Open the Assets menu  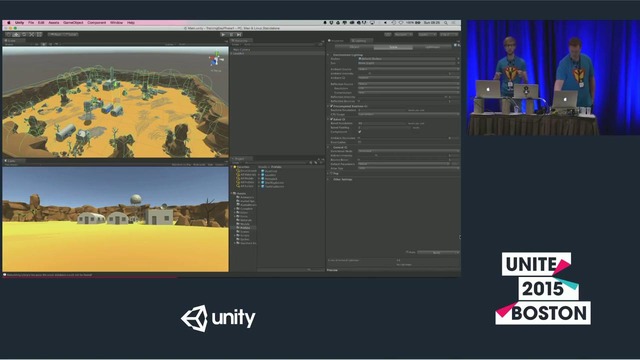point(54,23)
